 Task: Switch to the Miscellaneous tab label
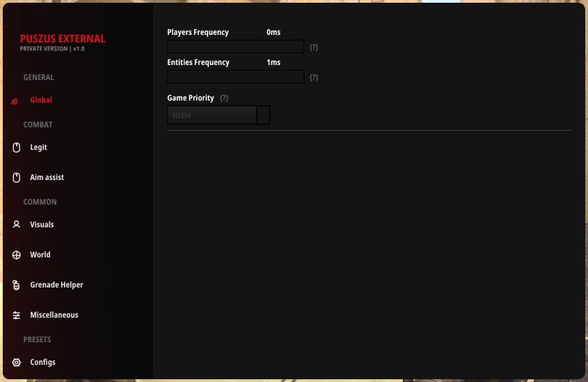point(54,315)
